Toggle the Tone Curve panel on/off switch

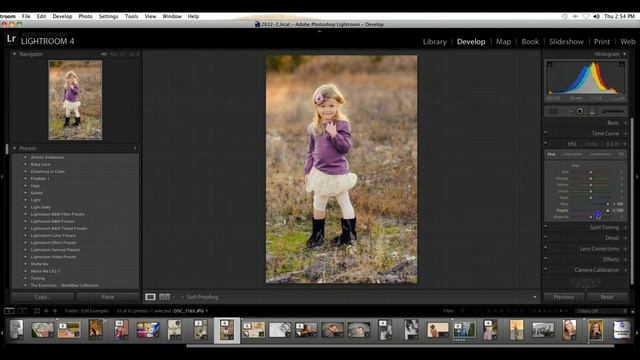[x=546, y=132]
